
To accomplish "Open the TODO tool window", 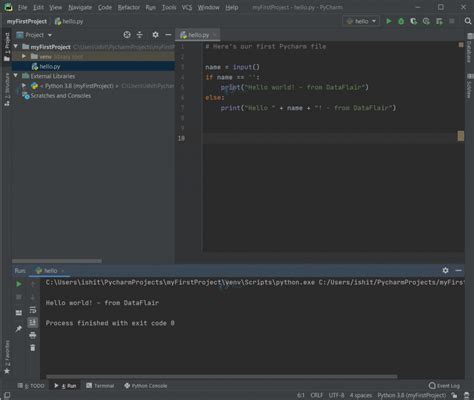I will coord(31,386).
